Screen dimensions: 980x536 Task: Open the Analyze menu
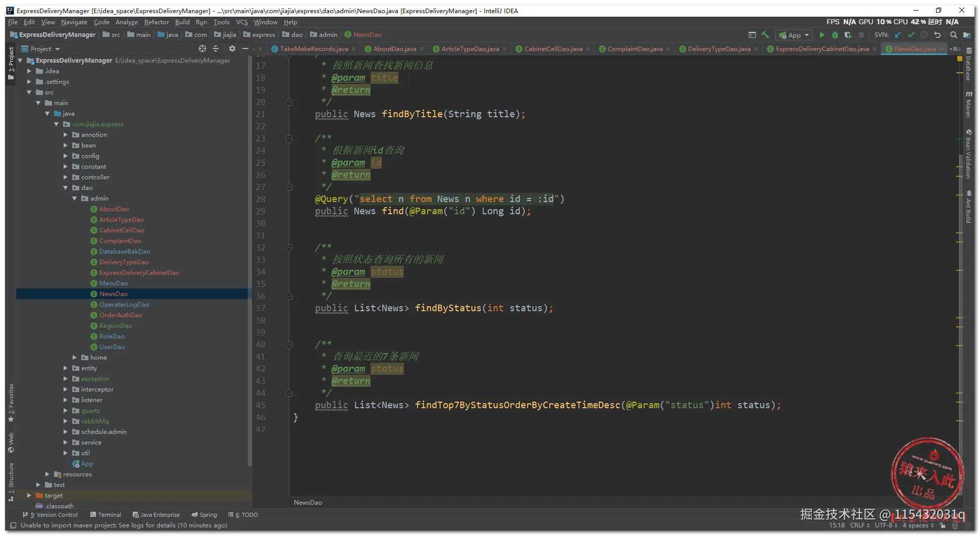click(127, 22)
